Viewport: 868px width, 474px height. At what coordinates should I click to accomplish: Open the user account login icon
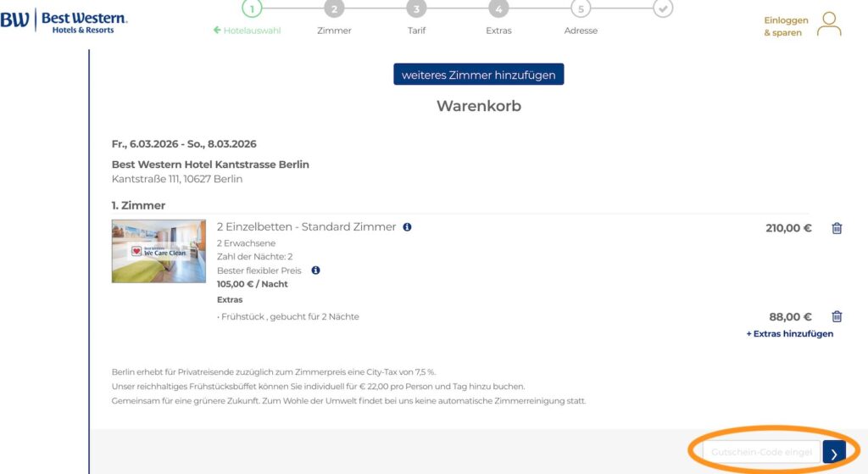[829, 24]
